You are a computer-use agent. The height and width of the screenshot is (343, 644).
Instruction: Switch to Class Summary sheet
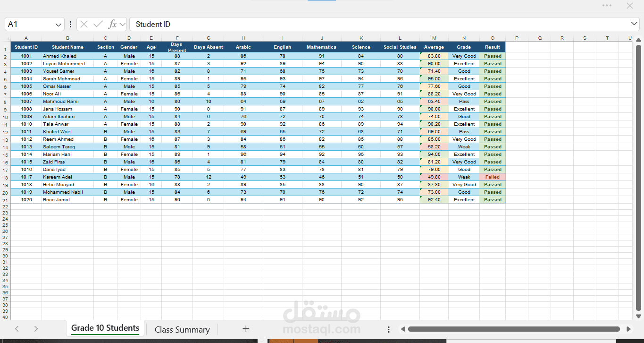pos(182,329)
